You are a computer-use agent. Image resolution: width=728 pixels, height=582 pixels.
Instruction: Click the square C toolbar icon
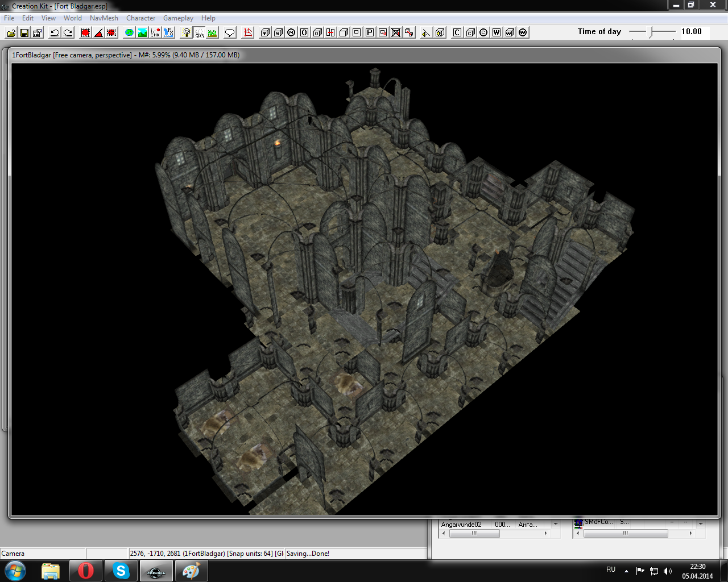[x=457, y=32]
